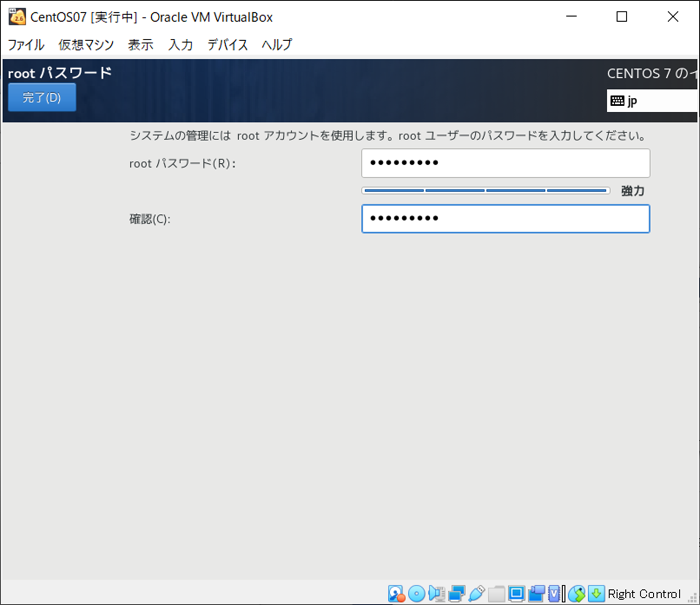Click the network adapters icon in status bar

pos(456,594)
